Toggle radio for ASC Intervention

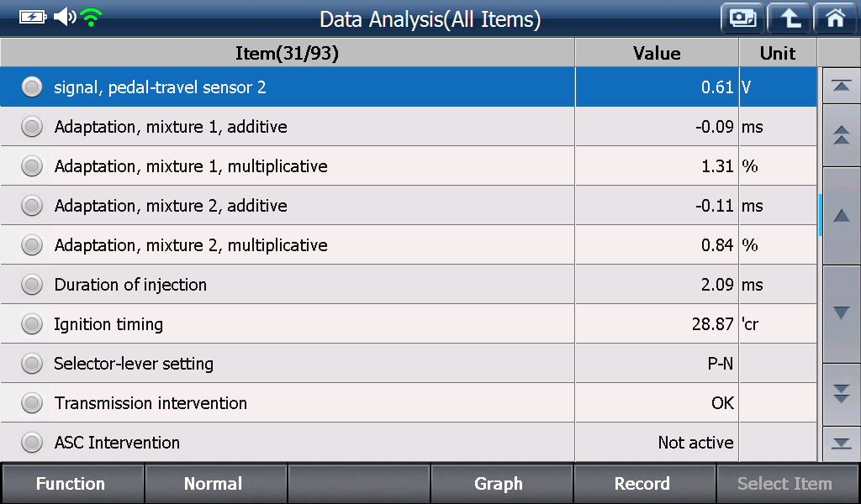tap(32, 442)
